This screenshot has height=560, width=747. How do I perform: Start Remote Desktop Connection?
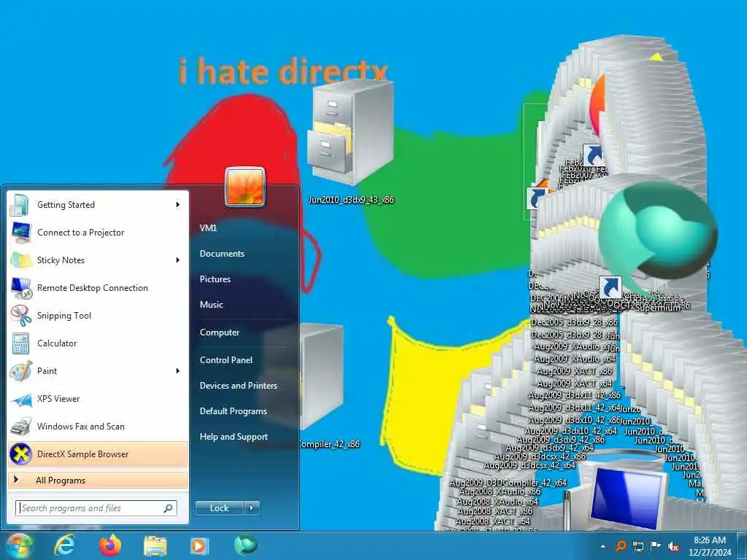(98, 287)
